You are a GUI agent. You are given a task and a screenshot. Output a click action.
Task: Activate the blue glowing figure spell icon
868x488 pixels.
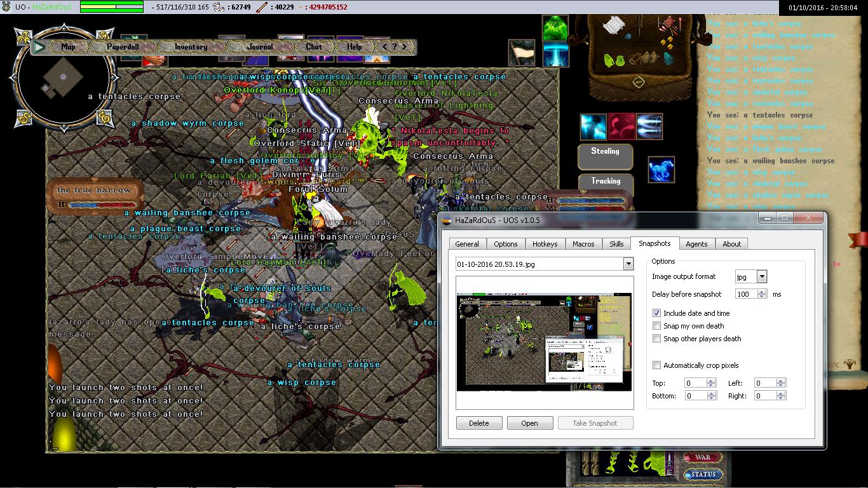593,126
